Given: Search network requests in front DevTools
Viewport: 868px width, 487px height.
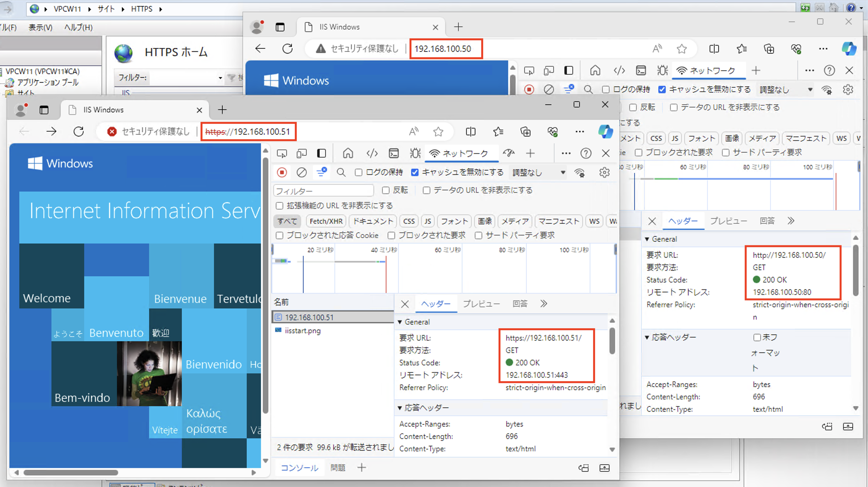Looking at the screenshot, I should click(341, 172).
